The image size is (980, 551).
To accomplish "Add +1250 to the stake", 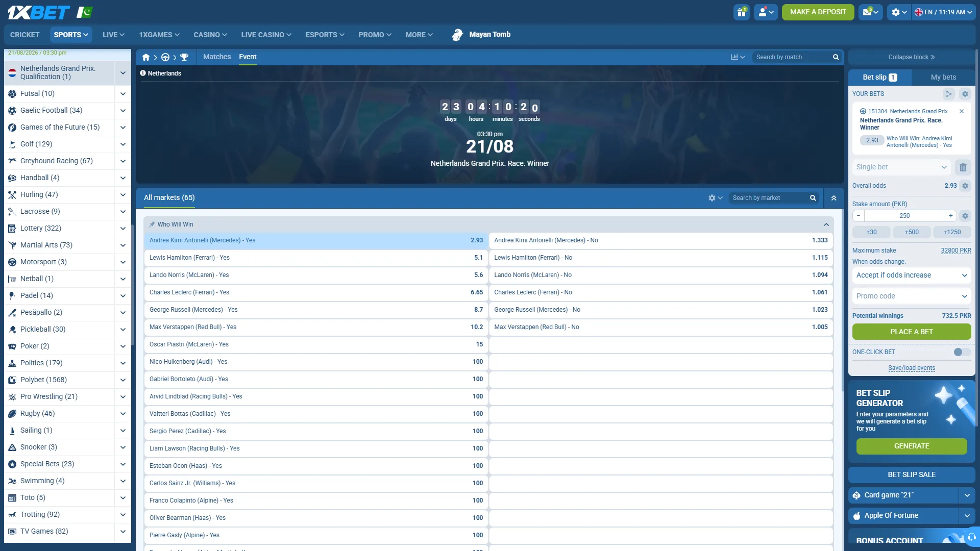I will coord(952,232).
